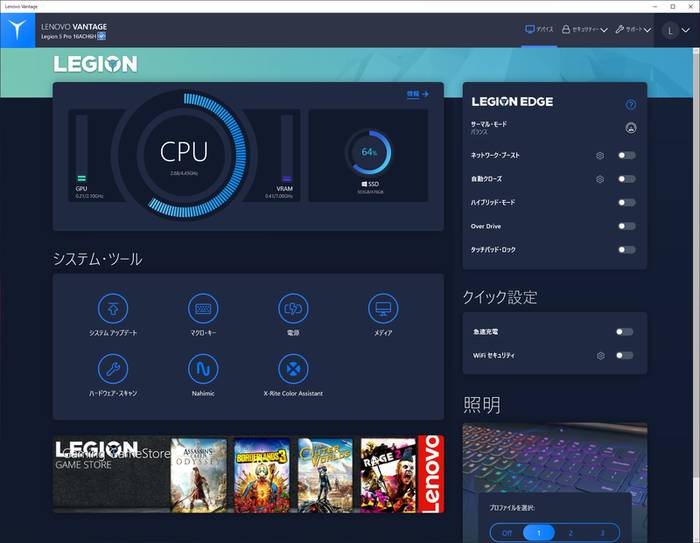This screenshot has width=700, height=543.
Task: Open The Outer Worlds game cover
Action: (x=325, y=475)
